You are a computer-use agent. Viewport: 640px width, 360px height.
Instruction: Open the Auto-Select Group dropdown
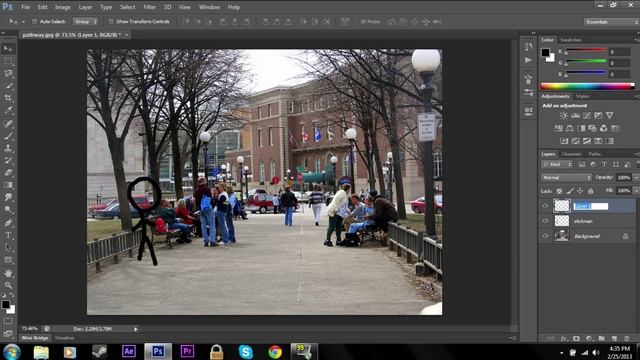85,22
